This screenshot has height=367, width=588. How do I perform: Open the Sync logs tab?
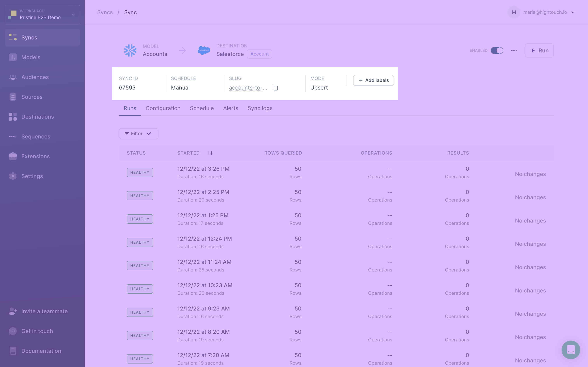(260, 108)
